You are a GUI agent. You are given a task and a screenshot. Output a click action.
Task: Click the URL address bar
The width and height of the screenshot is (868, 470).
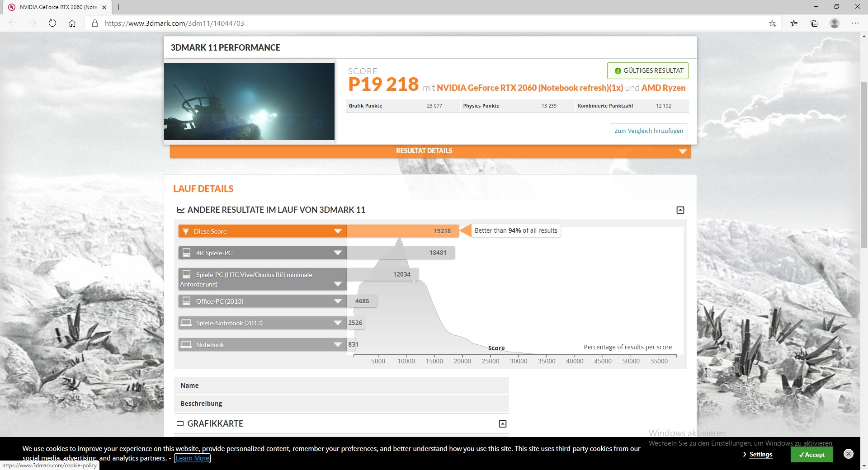[x=407, y=23]
